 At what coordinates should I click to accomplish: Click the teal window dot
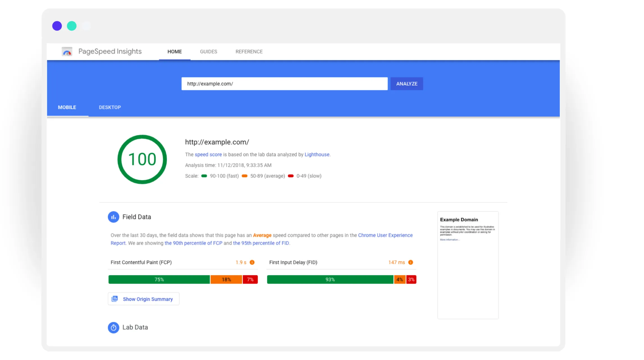pos(72,26)
